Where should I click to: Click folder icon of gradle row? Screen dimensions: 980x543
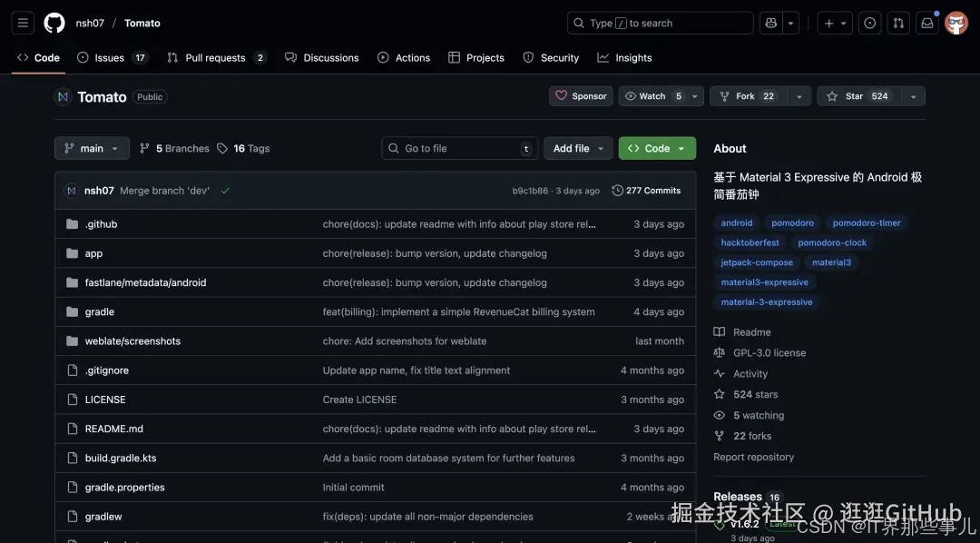tap(73, 311)
